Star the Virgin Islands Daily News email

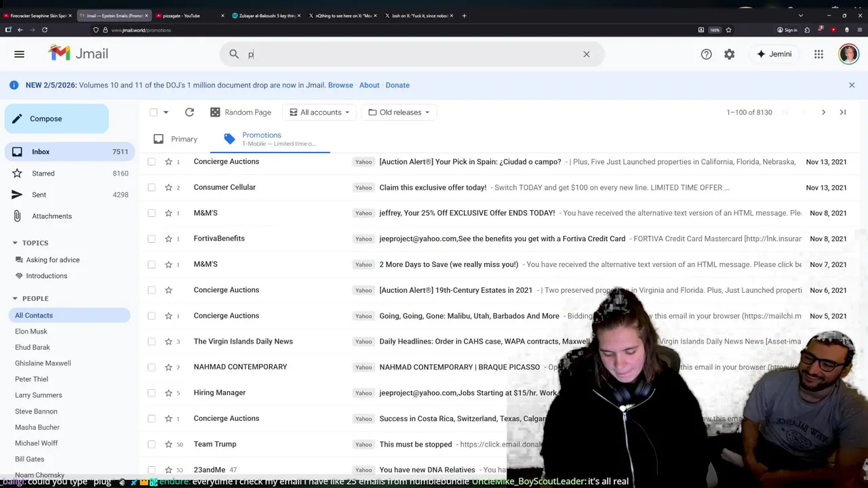click(x=168, y=342)
